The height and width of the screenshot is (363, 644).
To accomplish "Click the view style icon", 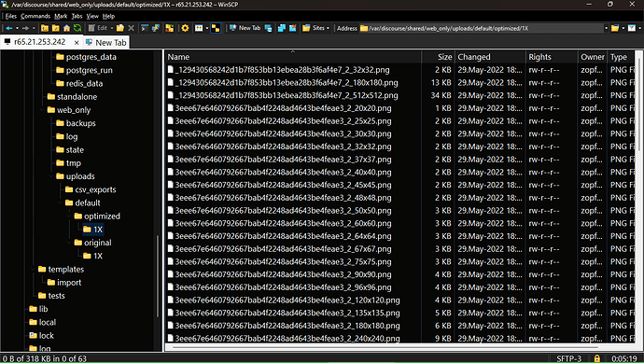I will pyautogui.click(x=199, y=28).
